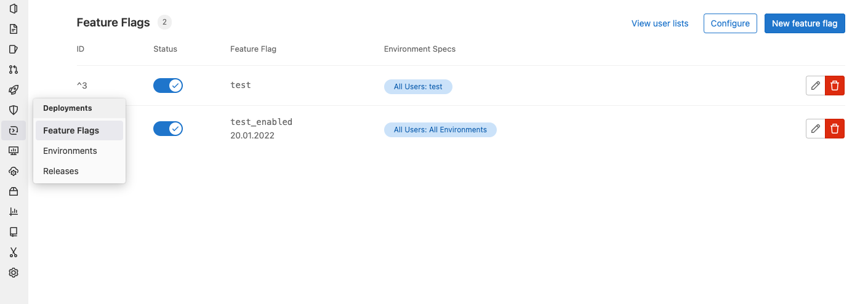Open the Security shield icon

pyautogui.click(x=14, y=110)
